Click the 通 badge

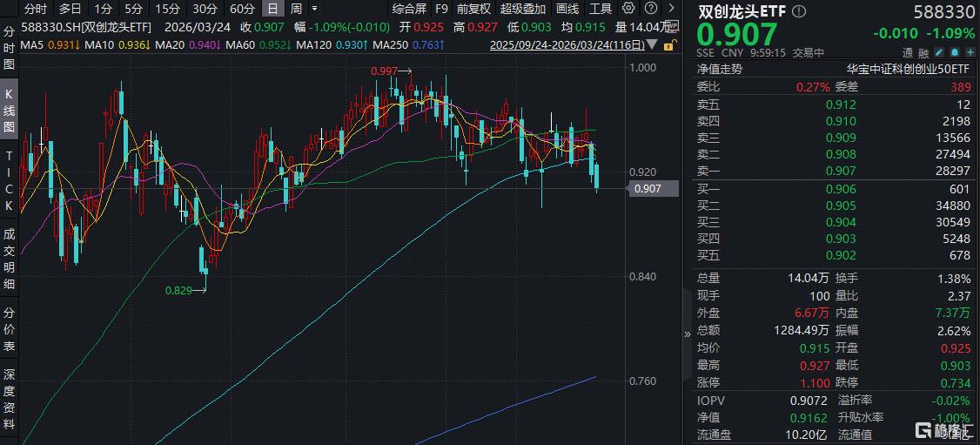tap(908, 52)
